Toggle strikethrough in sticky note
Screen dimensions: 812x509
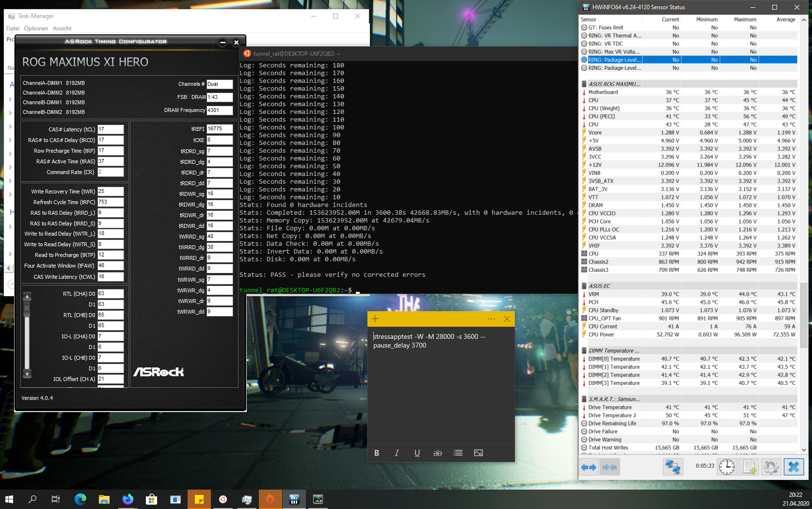click(x=438, y=453)
